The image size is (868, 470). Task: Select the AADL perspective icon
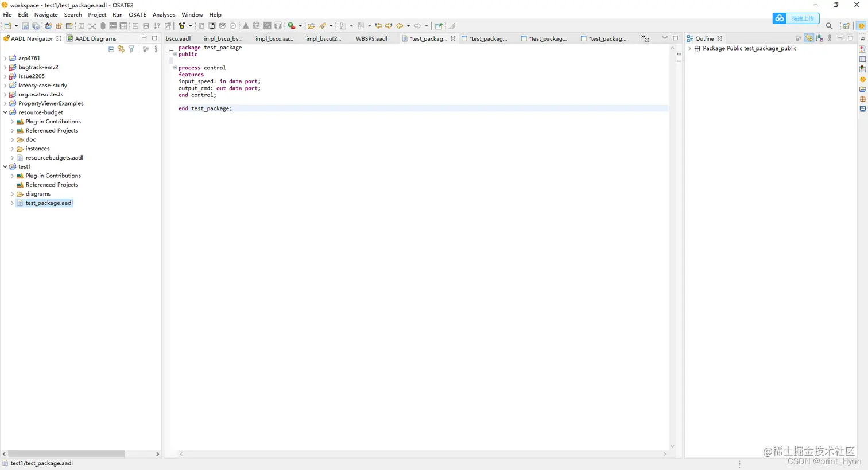click(861, 26)
